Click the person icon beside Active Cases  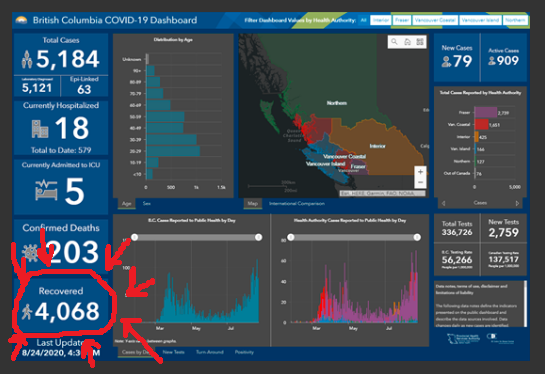(491, 62)
